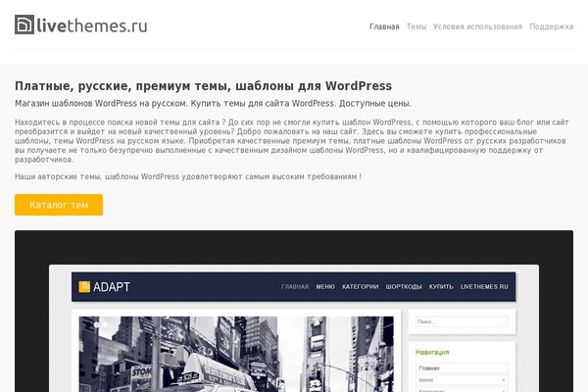Screen dimensions: 588x392
Task: Click the ADAPT theme name text
Action: pyautogui.click(x=112, y=287)
